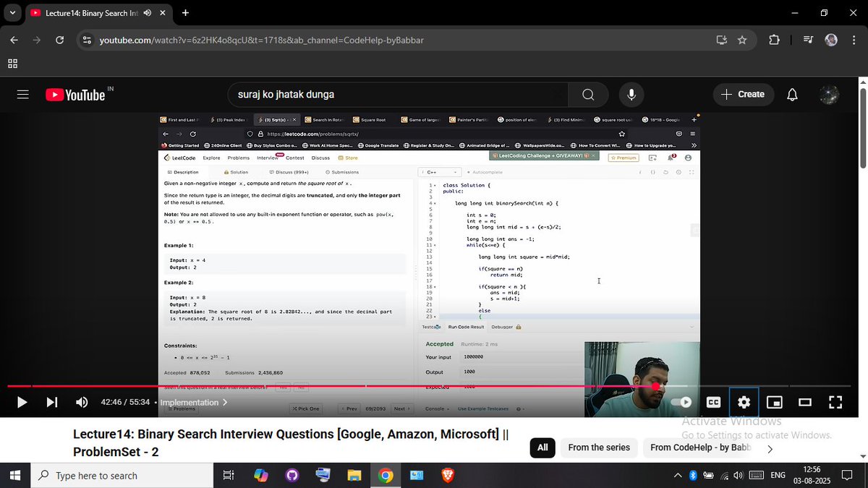
Task: Turn on closed captions (CC)
Action: point(713,402)
